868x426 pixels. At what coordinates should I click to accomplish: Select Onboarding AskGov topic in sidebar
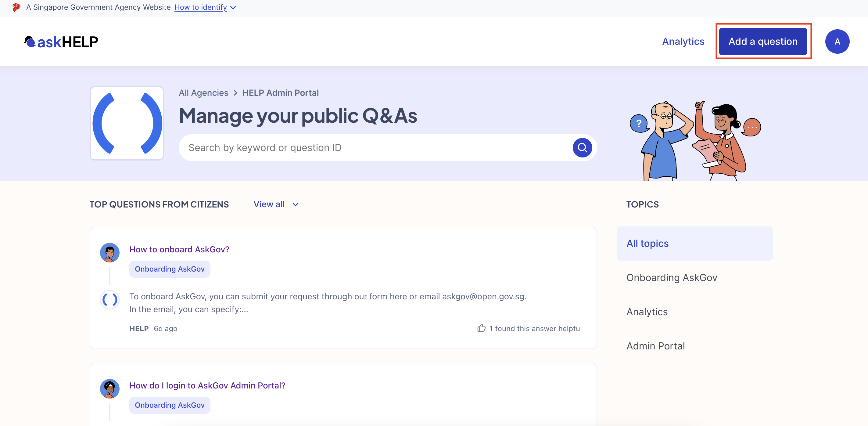coord(672,277)
